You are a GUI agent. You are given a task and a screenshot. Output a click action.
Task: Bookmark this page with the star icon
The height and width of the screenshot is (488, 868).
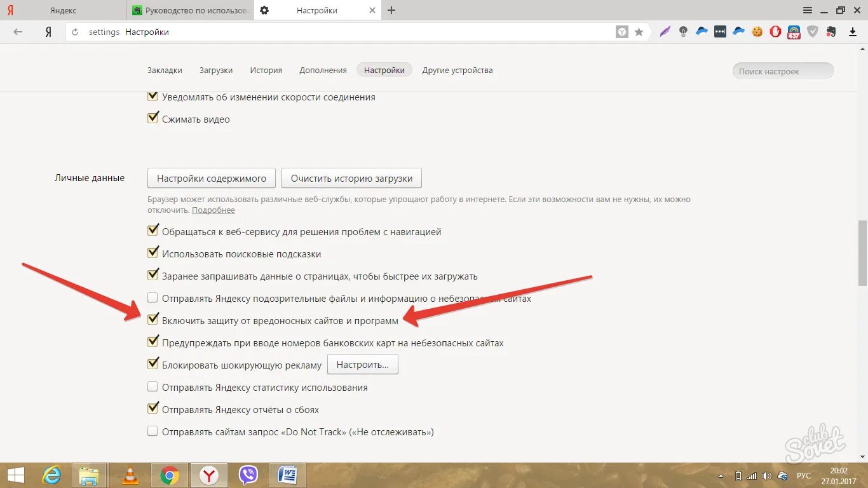pos(639,32)
